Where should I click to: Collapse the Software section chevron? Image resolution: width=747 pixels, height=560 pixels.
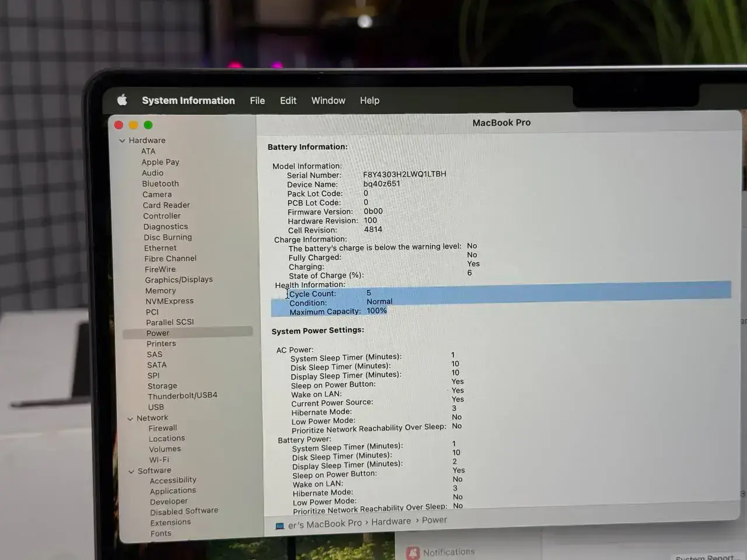click(131, 471)
